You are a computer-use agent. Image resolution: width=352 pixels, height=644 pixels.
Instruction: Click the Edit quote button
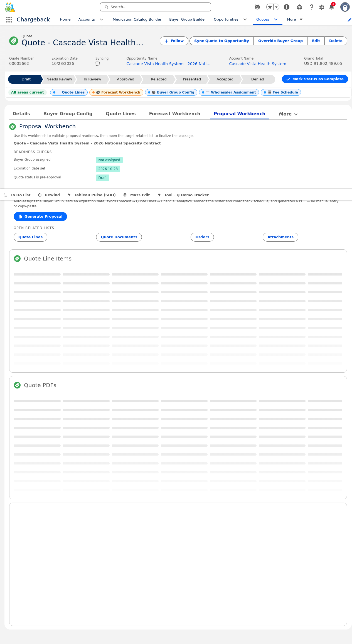[316, 41]
